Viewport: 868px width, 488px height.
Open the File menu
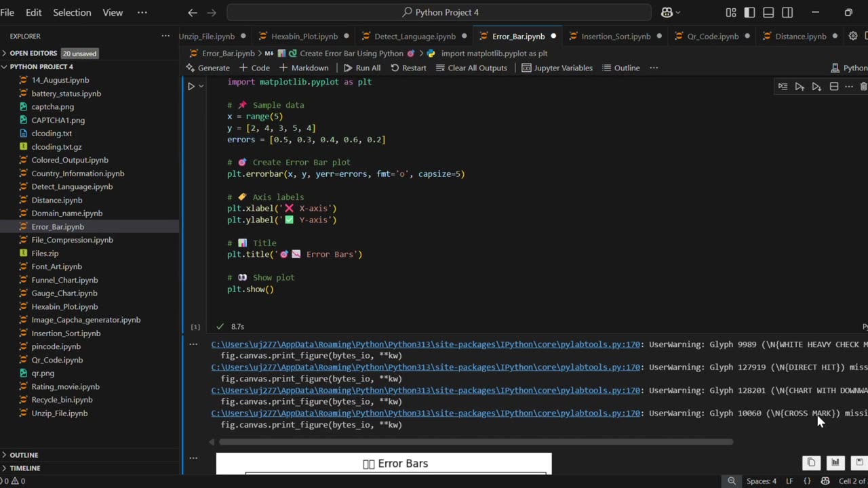pyautogui.click(x=7, y=12)
